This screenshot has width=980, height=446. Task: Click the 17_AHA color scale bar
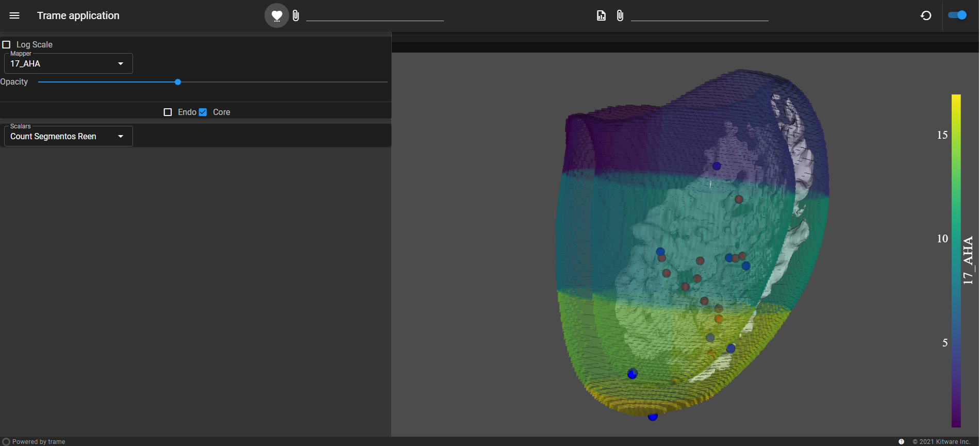[956, 260]
